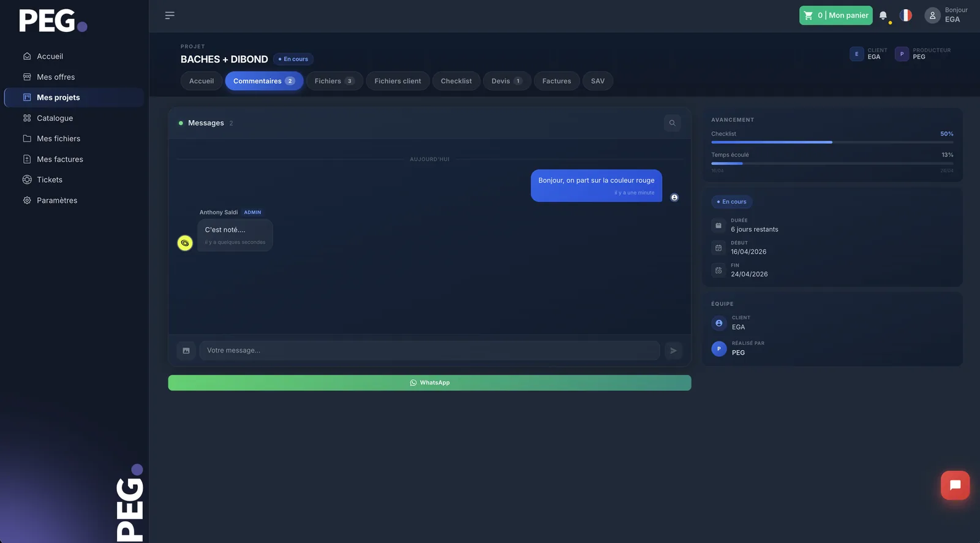Select the Commentaires tab

tap(264, 81)
